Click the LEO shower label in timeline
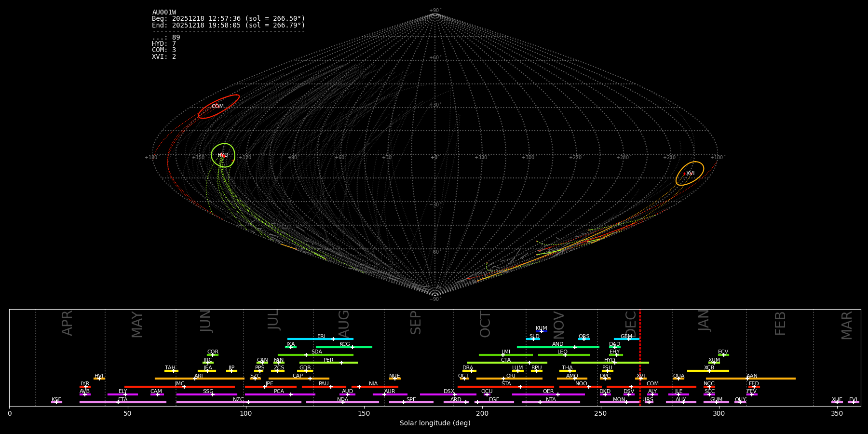The width and height of the screenshot is (868, 434). tap(563, 352)
